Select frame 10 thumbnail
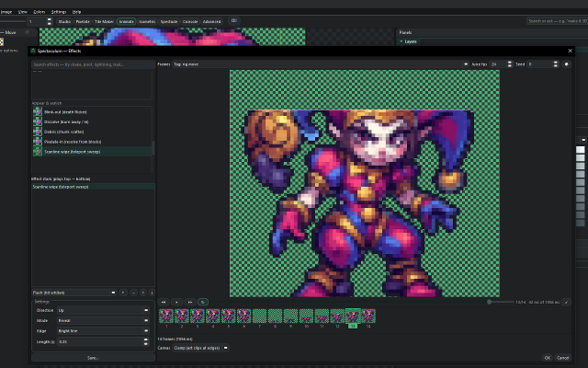The height and width of the screenshot is (368, 588). [306, 316]
